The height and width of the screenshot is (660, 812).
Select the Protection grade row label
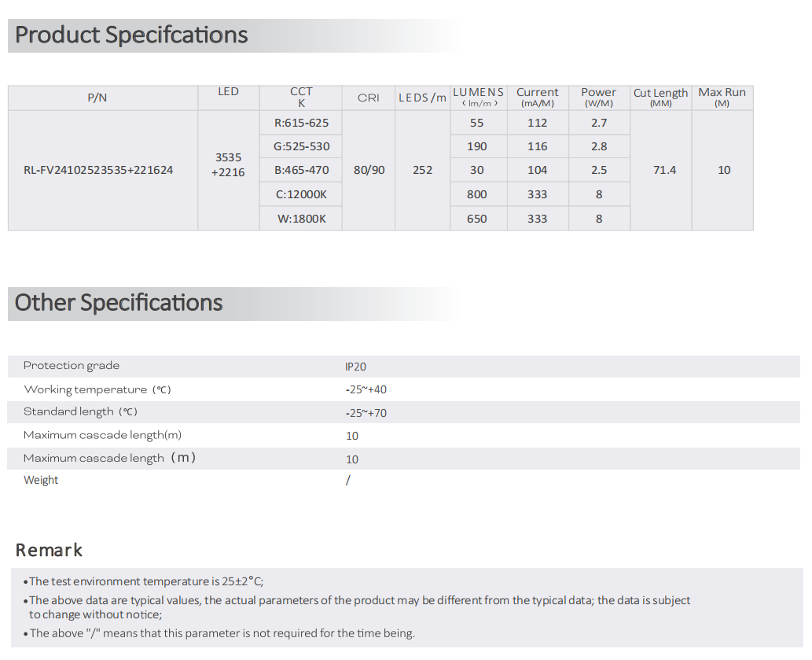click(72, 366)
